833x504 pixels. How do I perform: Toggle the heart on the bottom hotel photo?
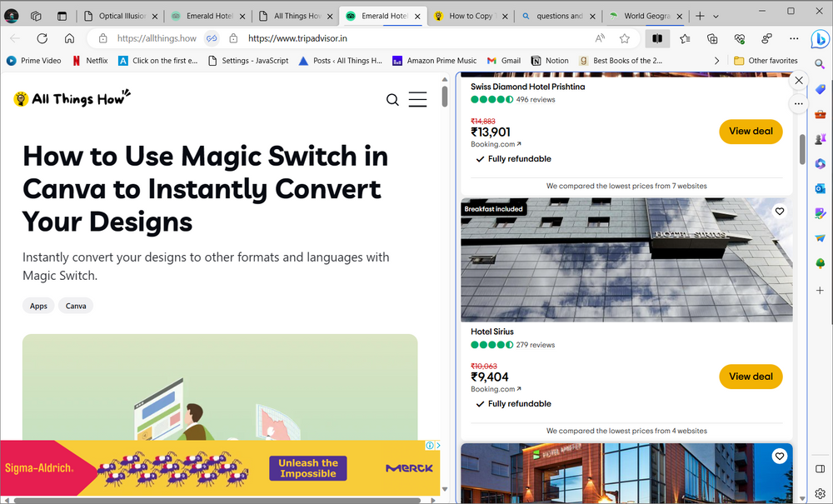click(x=780, y=456)
